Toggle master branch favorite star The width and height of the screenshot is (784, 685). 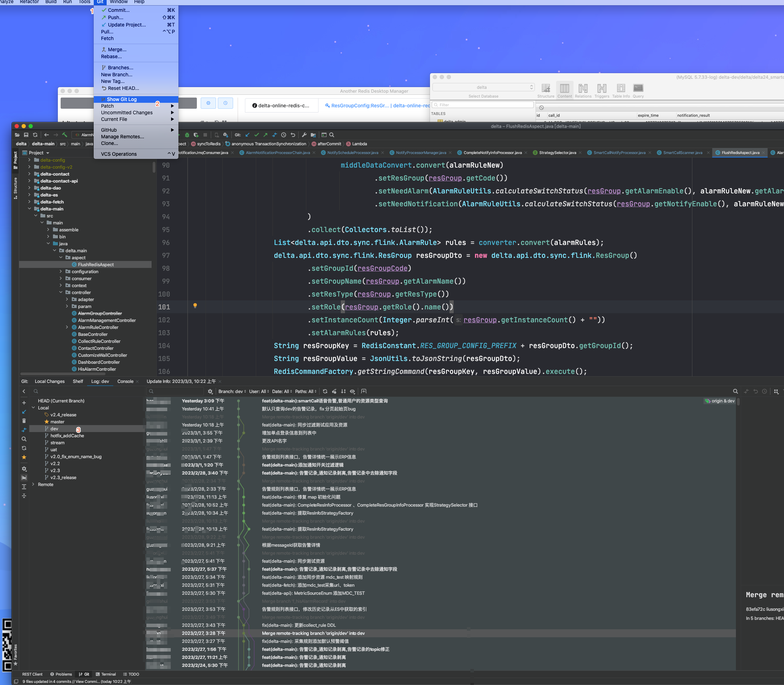(x=47, y=422)
